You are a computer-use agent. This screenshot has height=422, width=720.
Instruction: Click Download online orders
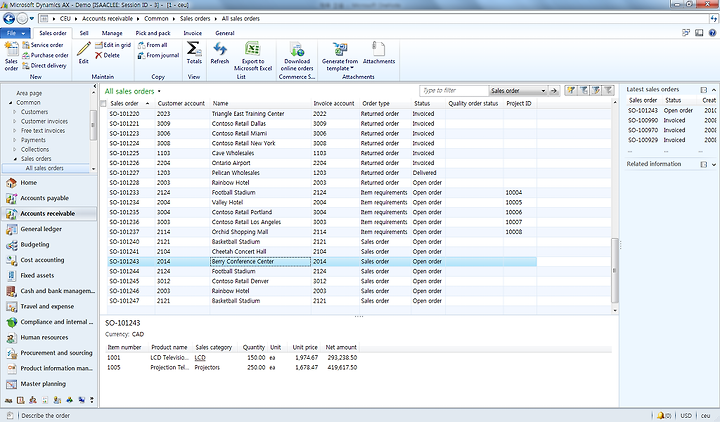(297, 56)
